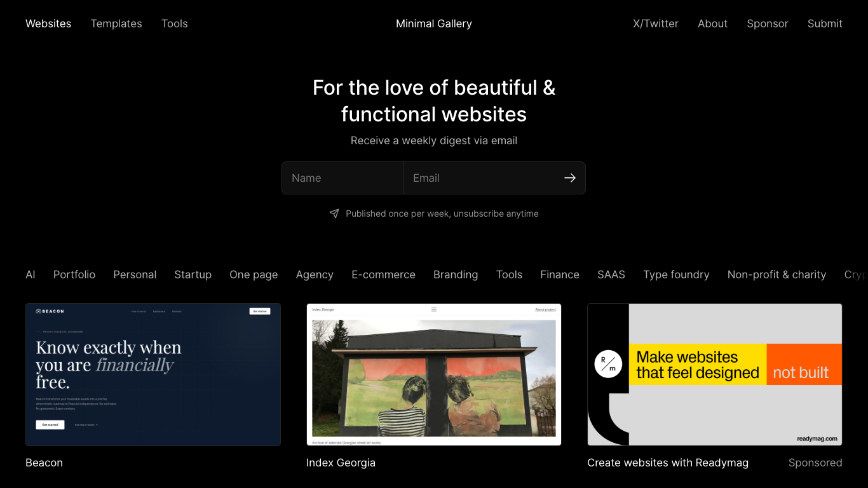The height and width of the screenshot is (488, 868).
Task: Focus the Name input field
Action: coord(342,178)
